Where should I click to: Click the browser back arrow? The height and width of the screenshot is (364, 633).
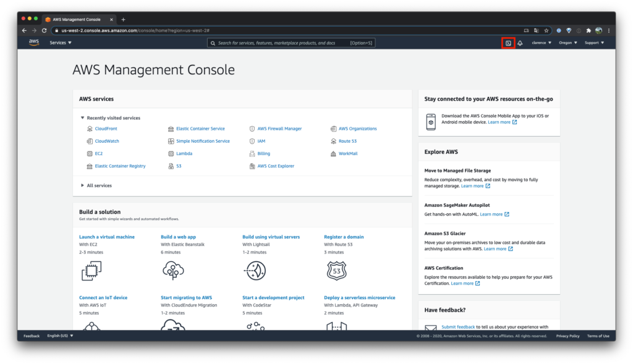pyautogui.click(x=24, y=30)
